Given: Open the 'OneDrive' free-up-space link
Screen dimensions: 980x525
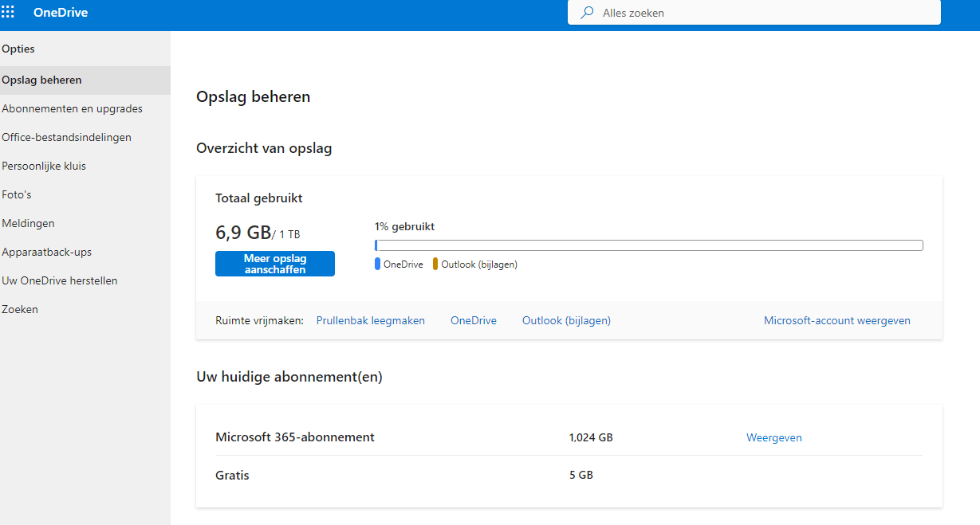Looking at the screenshot, I should [x=474, y=320].
